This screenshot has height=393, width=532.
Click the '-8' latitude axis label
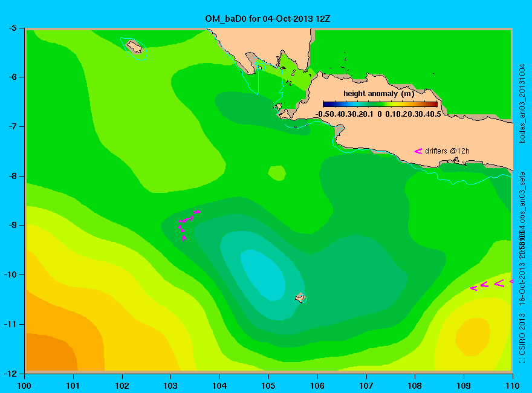(12, 176)
